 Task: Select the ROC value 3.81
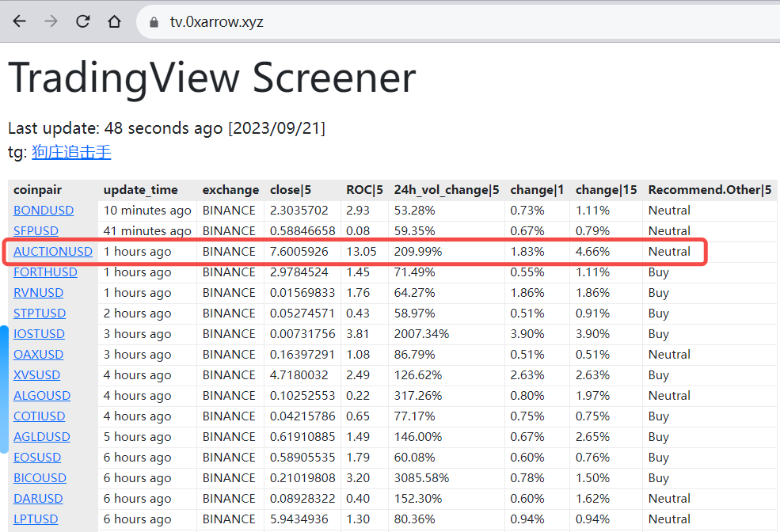coord(358,333)
